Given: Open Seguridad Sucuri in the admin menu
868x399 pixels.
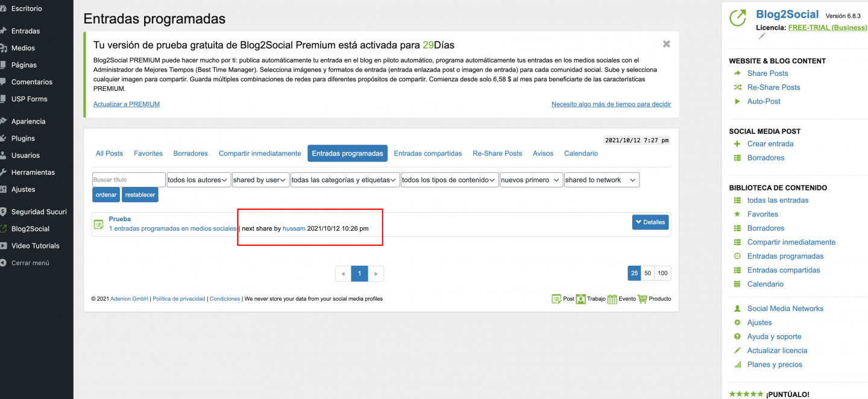Looking at the screenshot, I should 39,212.
